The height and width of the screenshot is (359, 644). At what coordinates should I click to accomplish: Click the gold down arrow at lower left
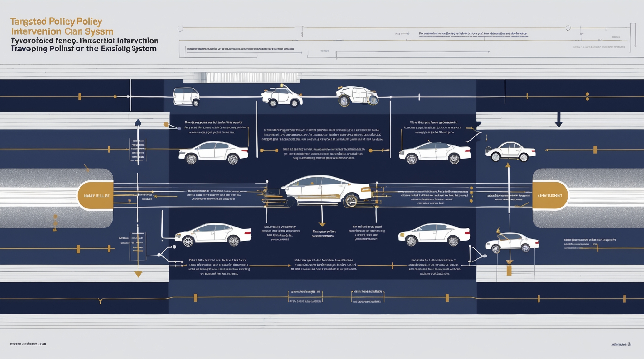(x=138, y=274)
